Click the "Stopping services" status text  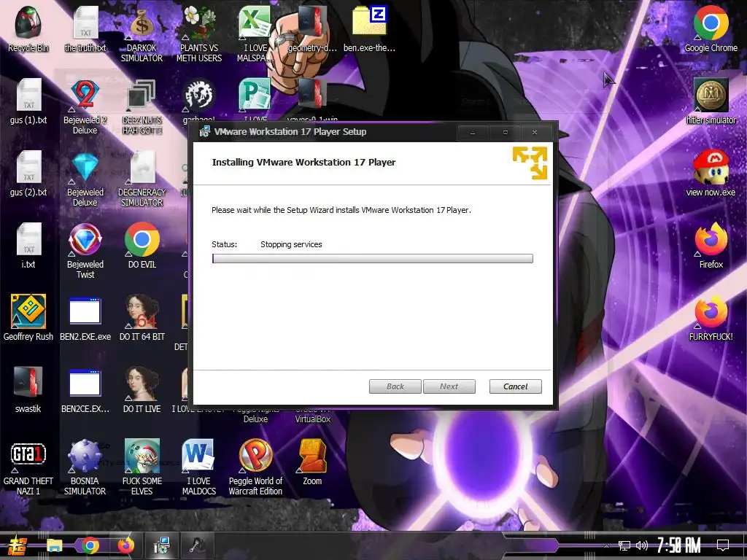pyautogui.click(x=291, y=244)
